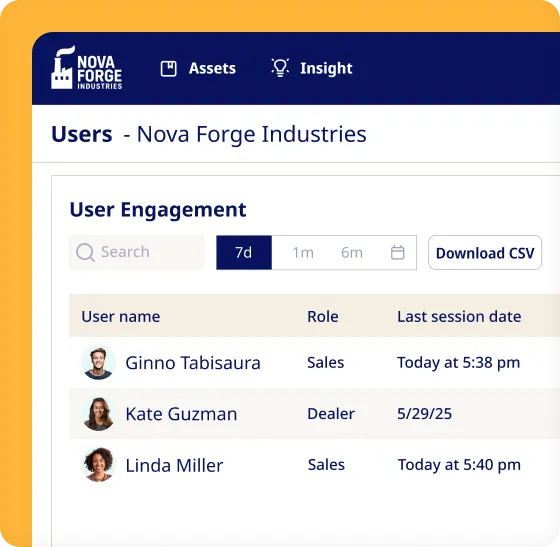Open Ginno Tabisaura user name
This screenshot has width=560, height=547.
[193, 363]
